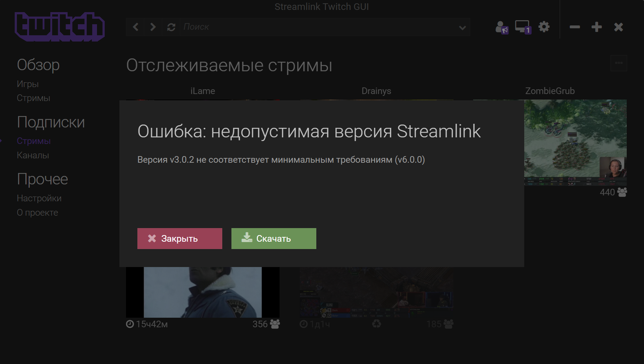The width and height of the screenshot is (644, 364).
Task: Open the stream thumbnail with 356 viewers
Action: coord(203,292)
